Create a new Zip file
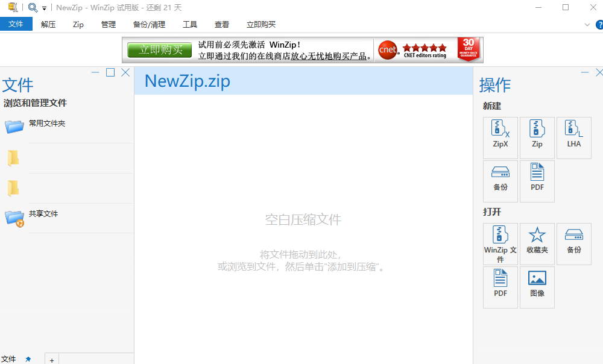The image size is (603, 364). (x=537, y=137)
